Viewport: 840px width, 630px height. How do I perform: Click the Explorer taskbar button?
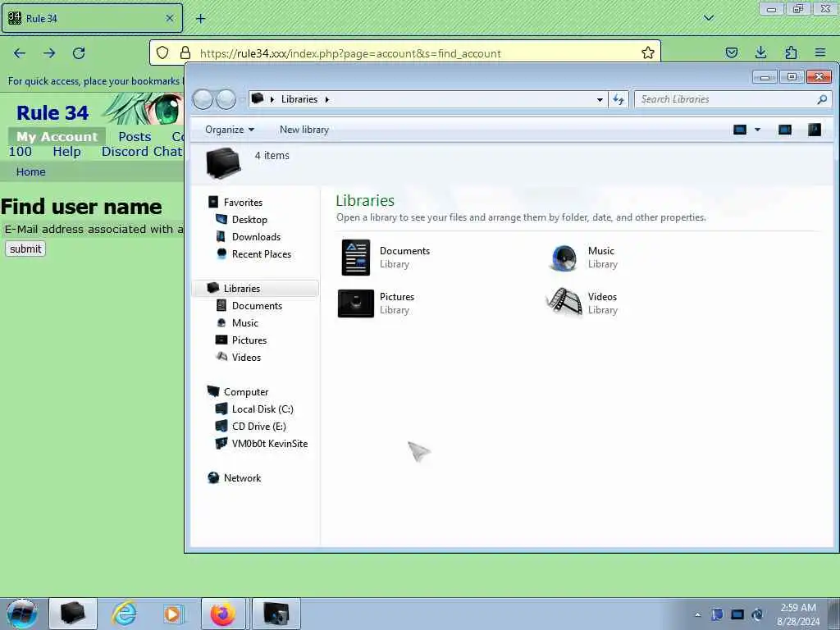click(73, 614)
